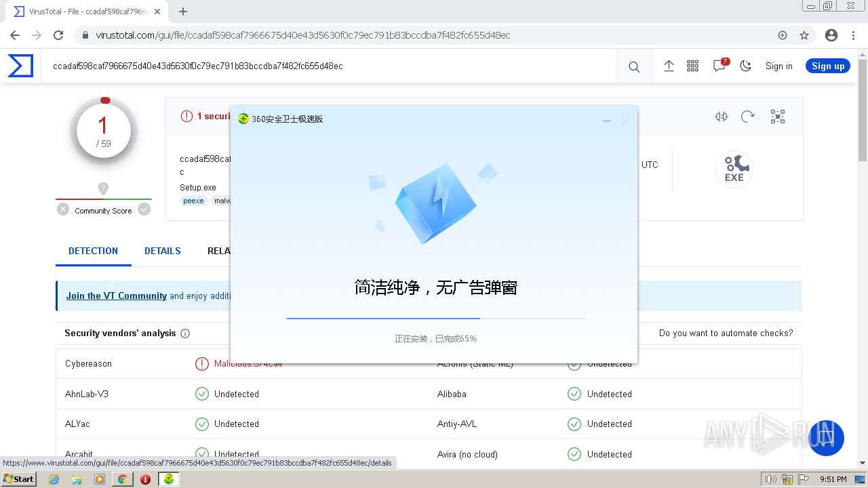Image resolution: width=868 pixels, height=488 pixels.
Task: Click the reanalyze refresh icon
Action: click(748, 117)
